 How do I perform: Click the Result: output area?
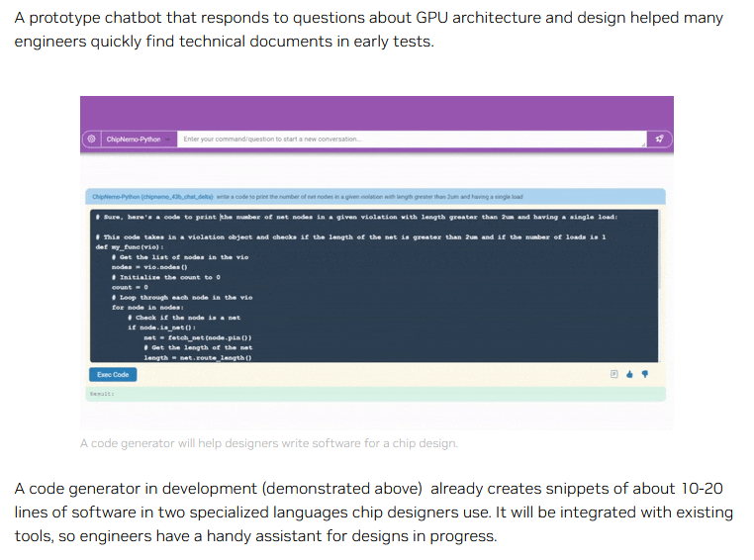click(x=376, y=394)
